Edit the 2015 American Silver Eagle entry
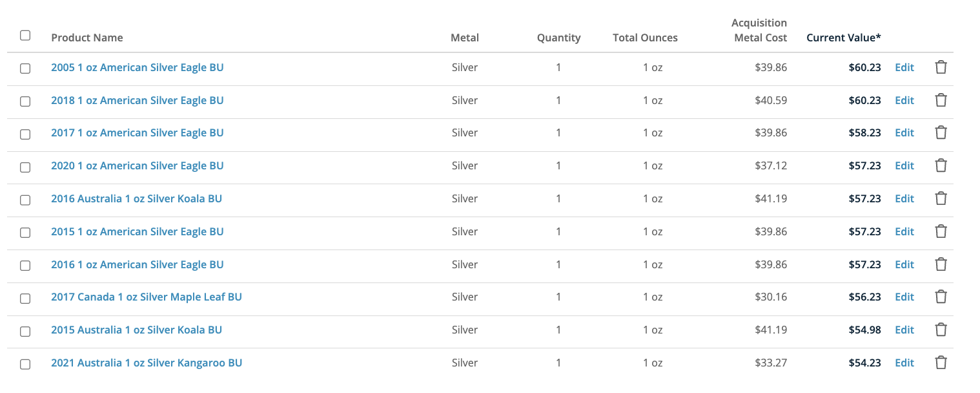The width and height of the screenshot is (980, 393). pos(904,231)
